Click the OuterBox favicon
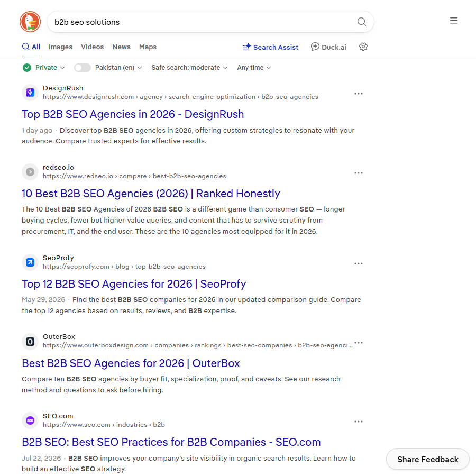Screen dimensions: 476x476 tap(30, 342)
